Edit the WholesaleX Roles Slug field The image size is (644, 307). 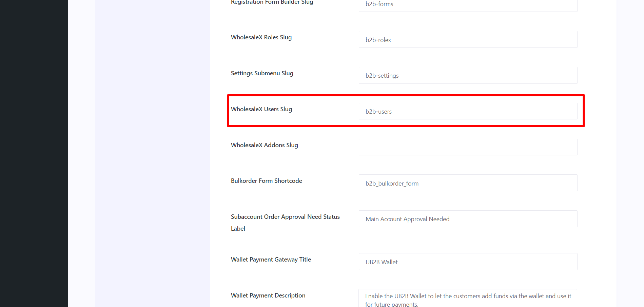pyautogui.click(x=468, y=39)
